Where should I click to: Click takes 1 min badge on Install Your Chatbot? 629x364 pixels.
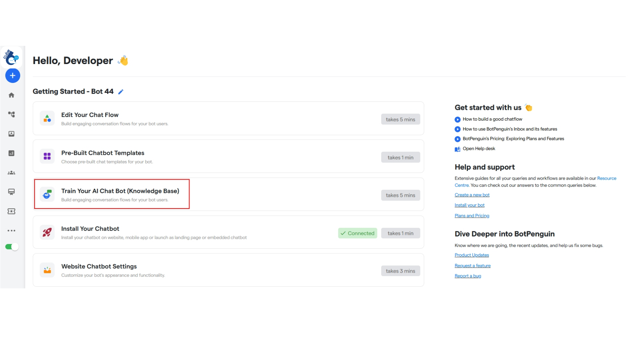click(400, 233)
